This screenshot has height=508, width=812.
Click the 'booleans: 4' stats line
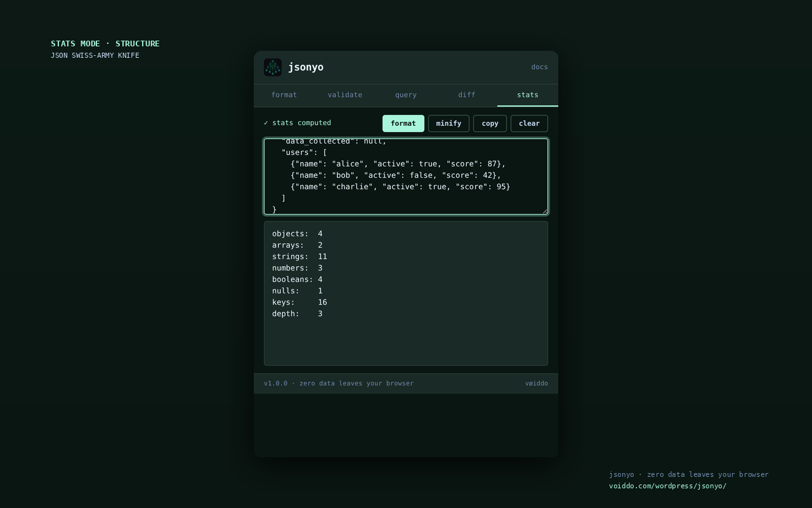[x=298, y=279]
